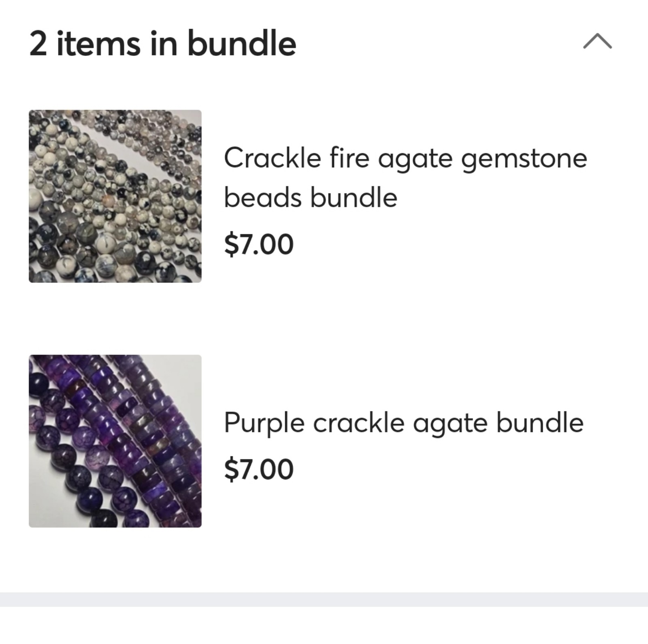Open the gray crackle fire agate beads photo
This screenshot has height=644, width=648.
point(115,196)
